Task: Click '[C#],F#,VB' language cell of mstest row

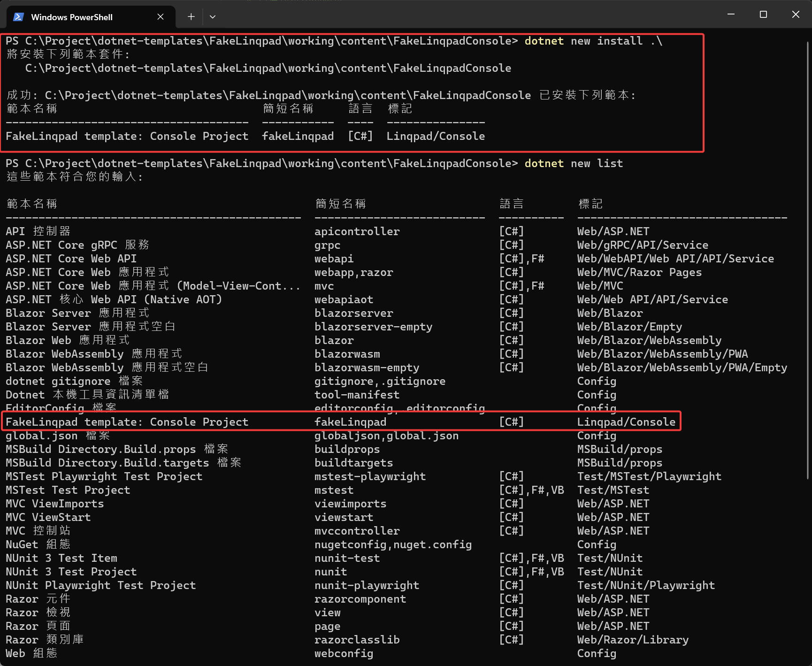Action: pos(531,490)
